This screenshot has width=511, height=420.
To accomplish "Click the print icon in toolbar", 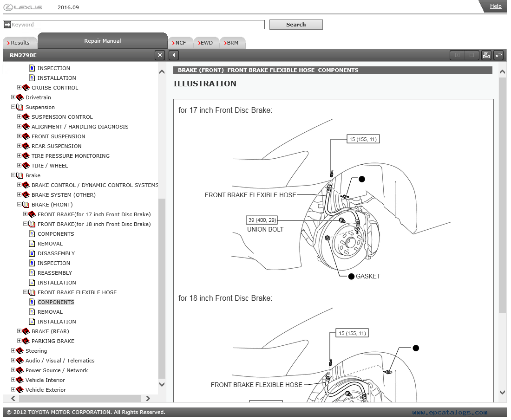I will point(486,55).
